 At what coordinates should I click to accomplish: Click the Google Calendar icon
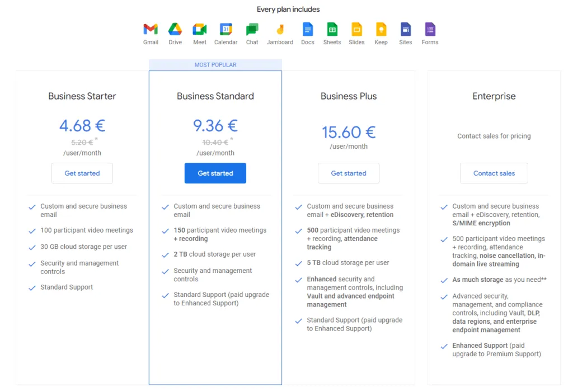coord(226,30)
